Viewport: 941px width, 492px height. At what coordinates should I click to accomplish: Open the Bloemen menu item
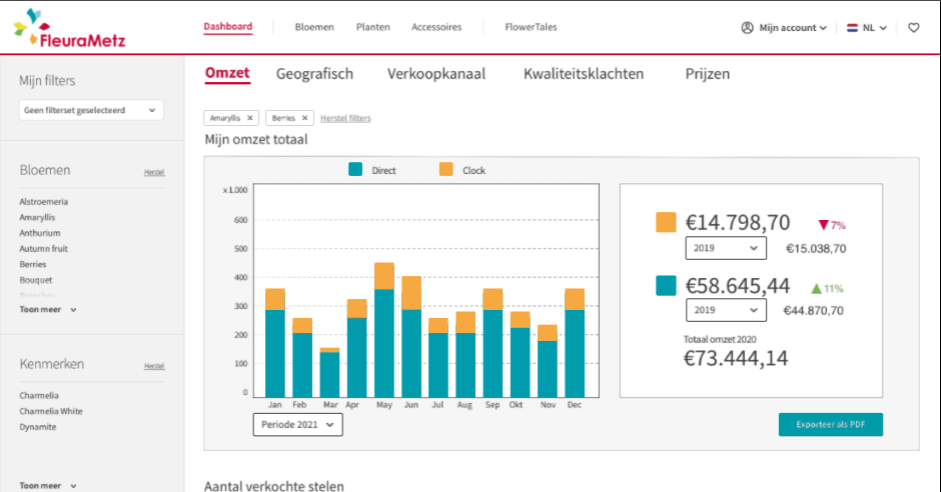pos(314,27)
